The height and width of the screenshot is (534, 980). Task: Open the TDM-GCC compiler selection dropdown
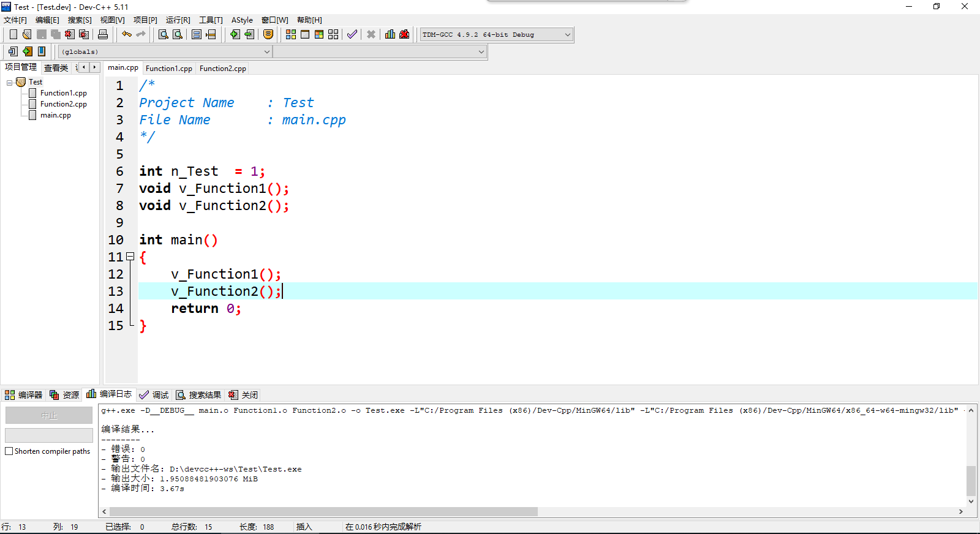[x=567, y=35]
